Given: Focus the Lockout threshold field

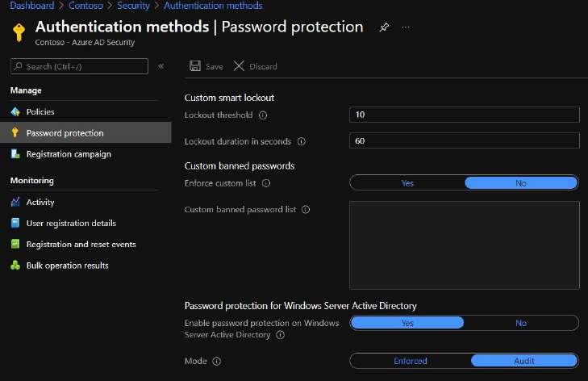Looking at the screenshot, I should tap(465, 115).
